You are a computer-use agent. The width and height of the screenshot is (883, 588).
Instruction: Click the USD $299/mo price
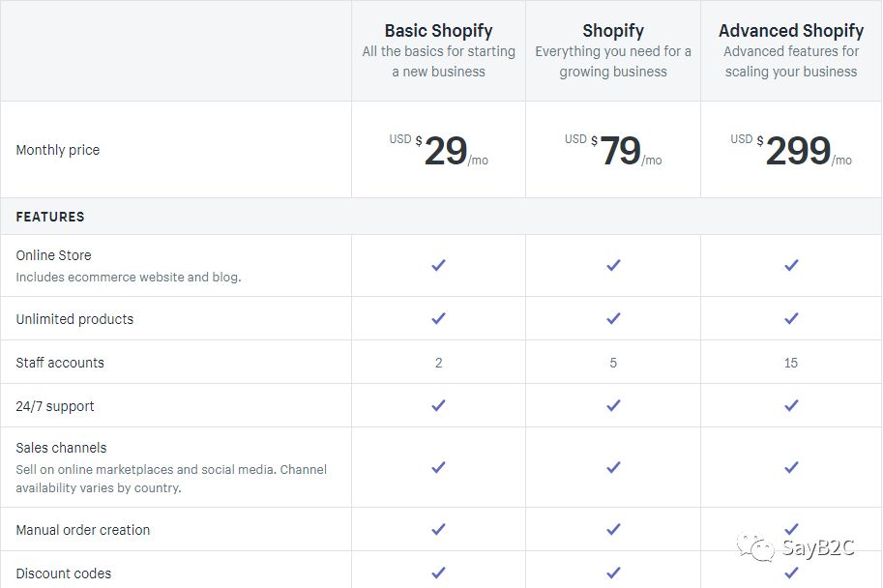(x=791, y=150)
